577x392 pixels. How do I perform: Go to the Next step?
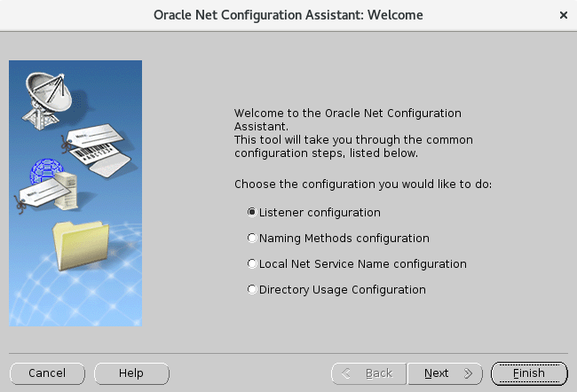click(446, 373)
